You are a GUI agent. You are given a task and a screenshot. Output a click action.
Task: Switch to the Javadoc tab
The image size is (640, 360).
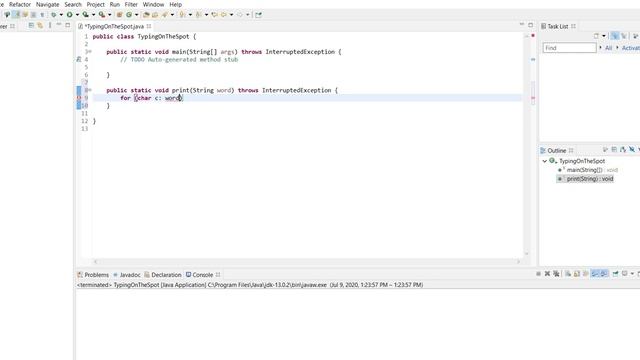coord(127,275)
